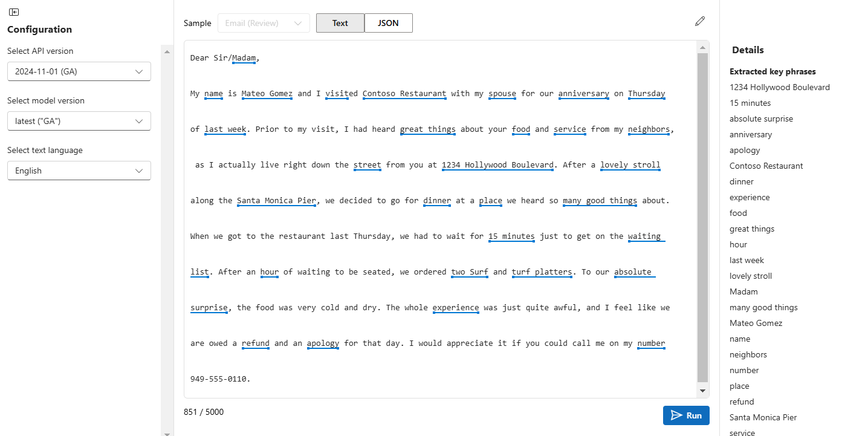Switch to the Text view tab
The height and width of the screenshot is (436, 868).
(340, 23)
